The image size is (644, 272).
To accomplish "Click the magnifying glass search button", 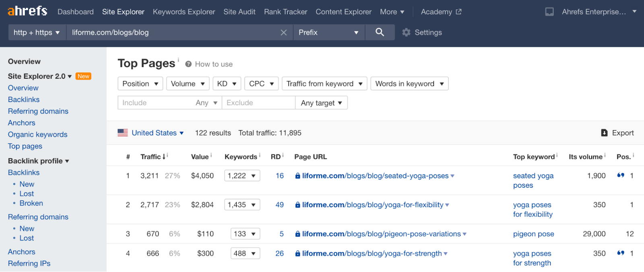I will (379, 32).
